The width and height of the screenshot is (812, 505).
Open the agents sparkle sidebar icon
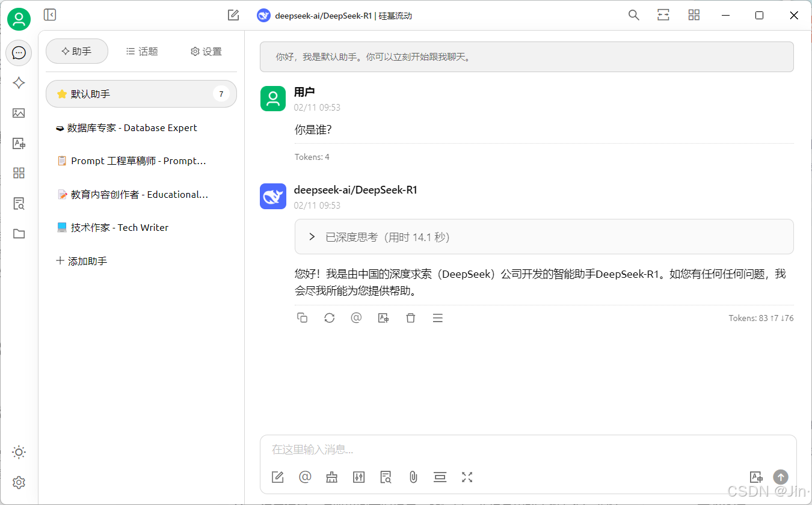tap(19, 83)
